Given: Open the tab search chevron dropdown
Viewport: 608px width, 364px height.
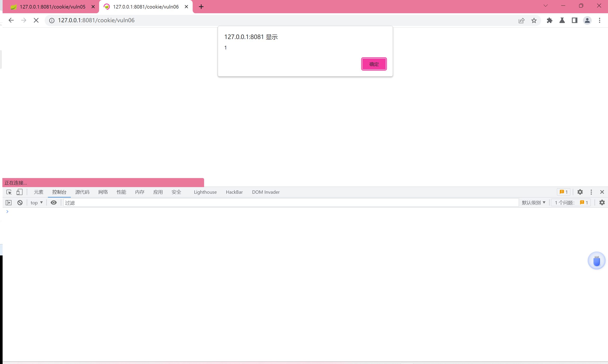Looking at the screenshot, I should click(546, 6).
